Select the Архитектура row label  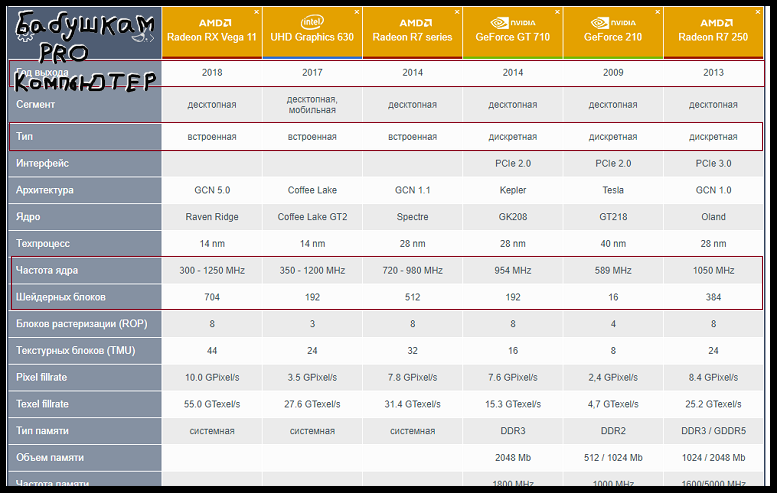(x=45, y=190)
